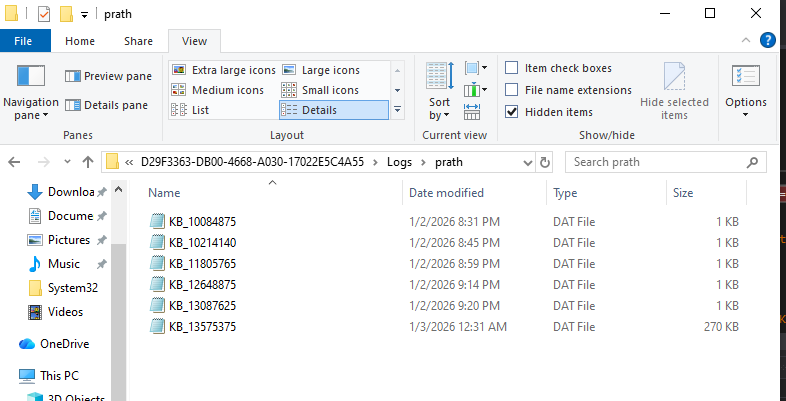
Task: Select file KB_11805765
Action: (202, 264)
